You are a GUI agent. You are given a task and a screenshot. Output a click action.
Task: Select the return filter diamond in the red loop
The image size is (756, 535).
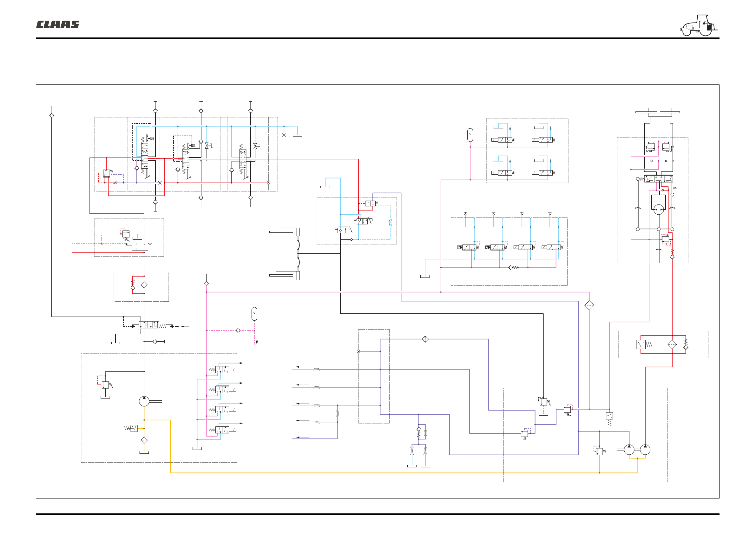(x=672, y=345)
